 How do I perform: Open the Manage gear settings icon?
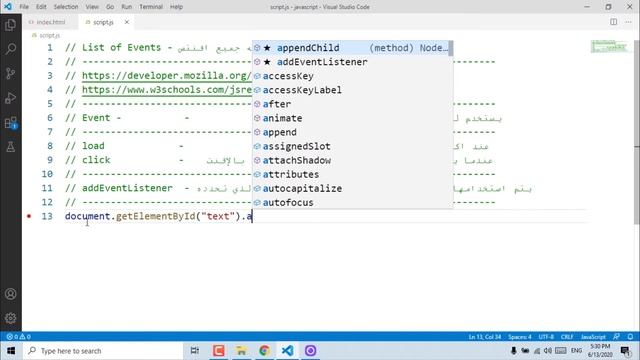point(11,318)
